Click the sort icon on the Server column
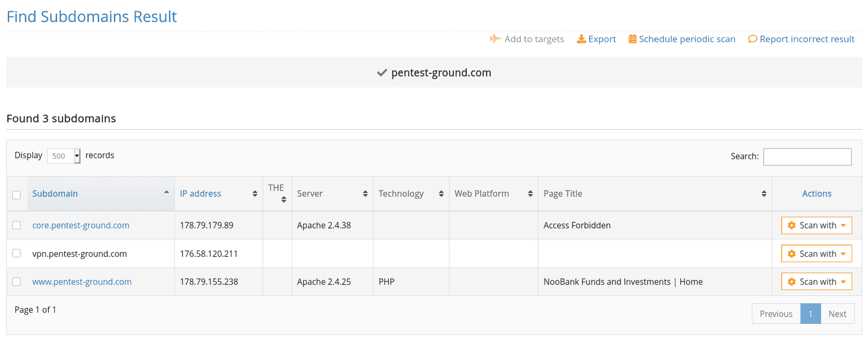This screenshot has width=868, height=338. [x=366, y=194]
